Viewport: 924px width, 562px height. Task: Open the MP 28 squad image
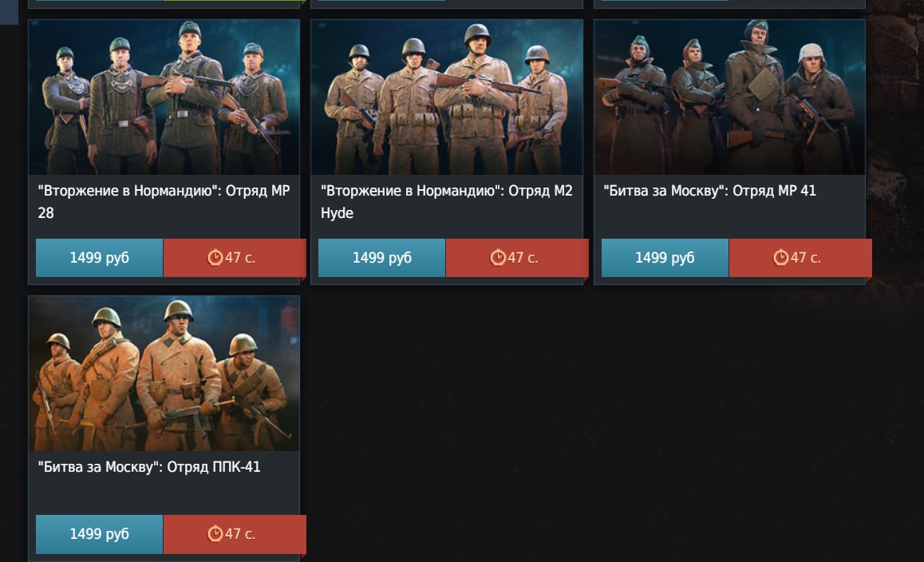point(164,97)
